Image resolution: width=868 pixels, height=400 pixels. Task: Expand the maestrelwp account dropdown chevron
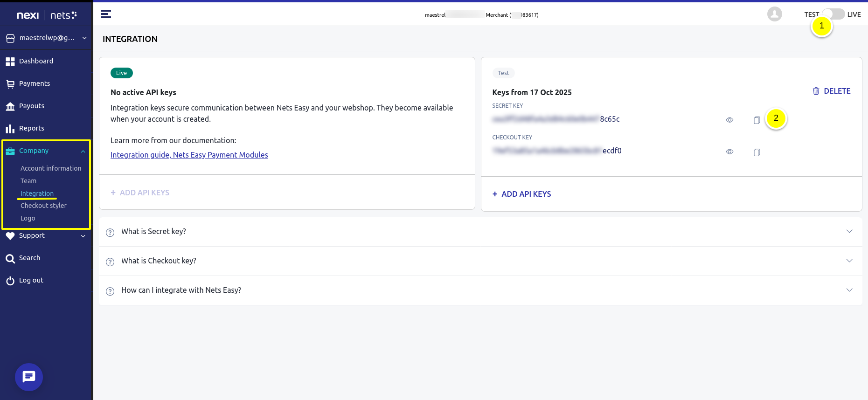tap(84, 38)
